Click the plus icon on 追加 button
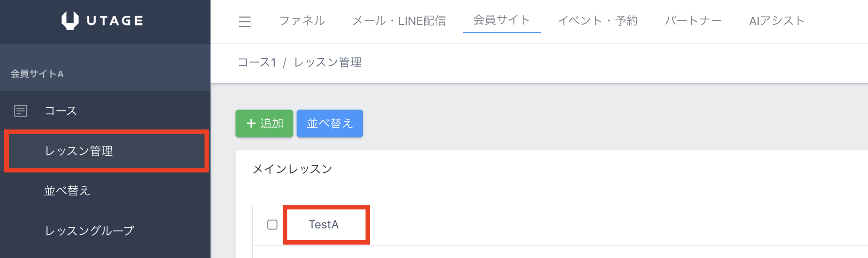This screenshot has width=868, height=258. pyautogui.click(x=251, y=123)
